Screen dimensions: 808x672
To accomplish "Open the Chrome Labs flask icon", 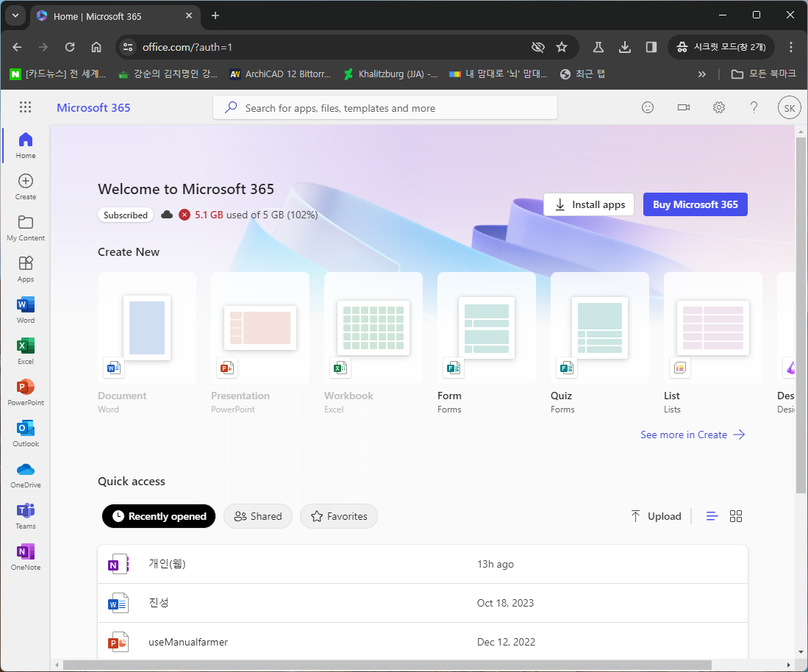I will 598,47.
